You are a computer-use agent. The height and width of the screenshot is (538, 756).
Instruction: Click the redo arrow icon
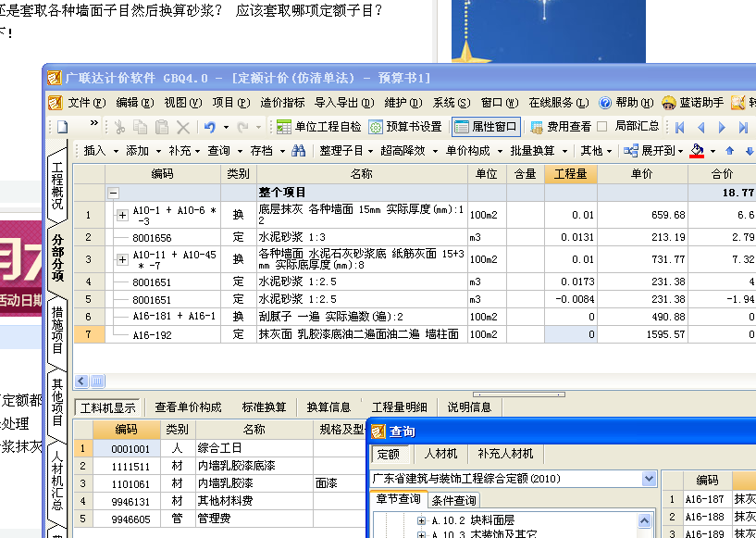pyautogui.click(x=243, y=128)
